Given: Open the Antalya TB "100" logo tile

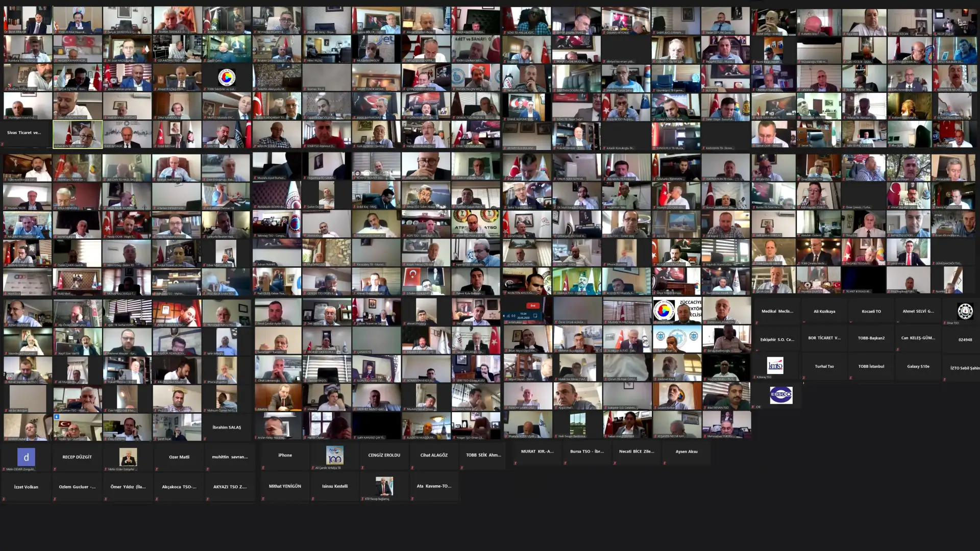Looking at the screenshot, I should (x=334, y=455).
